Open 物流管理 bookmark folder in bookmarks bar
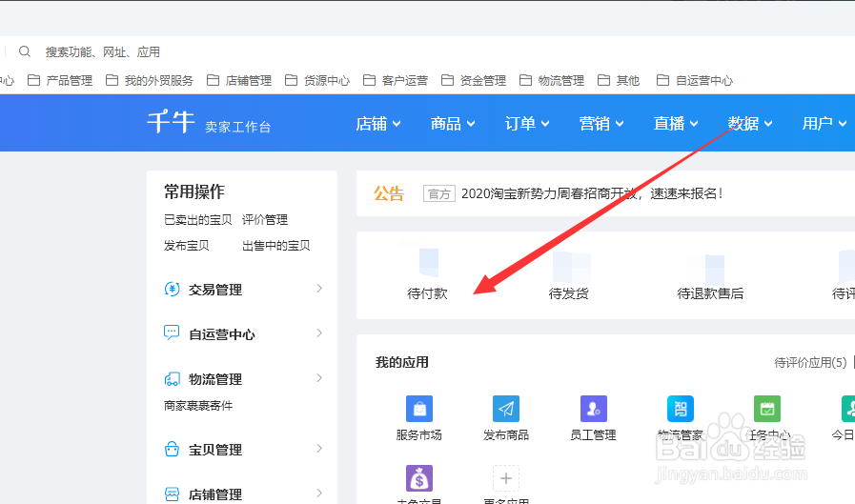 click(552, 81)
